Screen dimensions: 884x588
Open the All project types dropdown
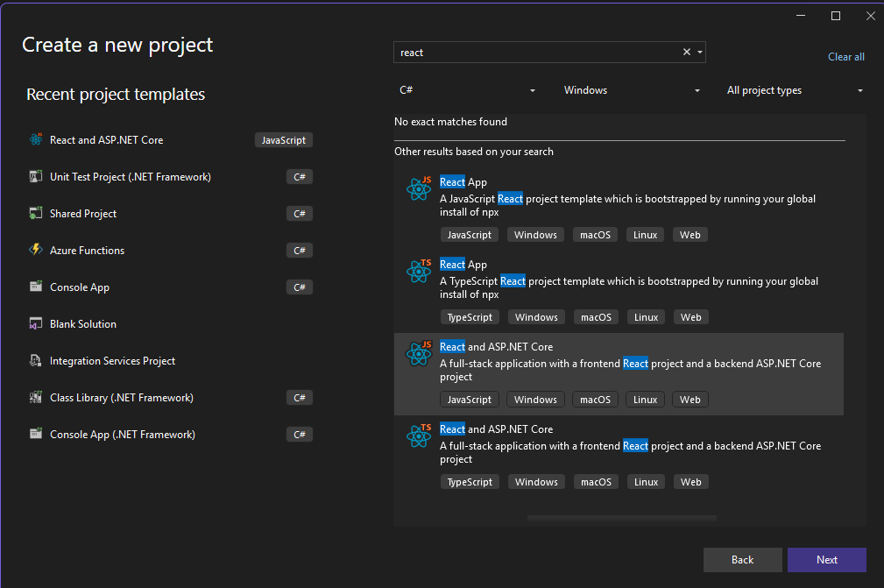(x=795, y=90)
